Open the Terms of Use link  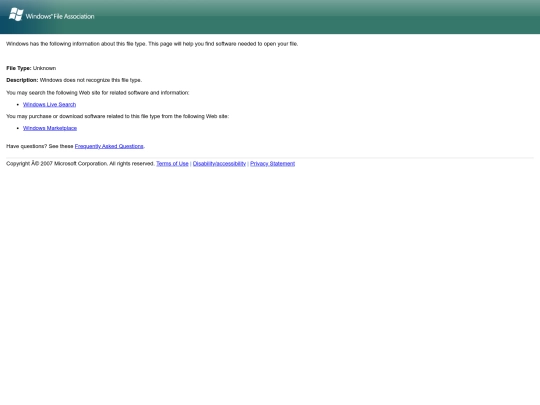(x=172, y=164)
